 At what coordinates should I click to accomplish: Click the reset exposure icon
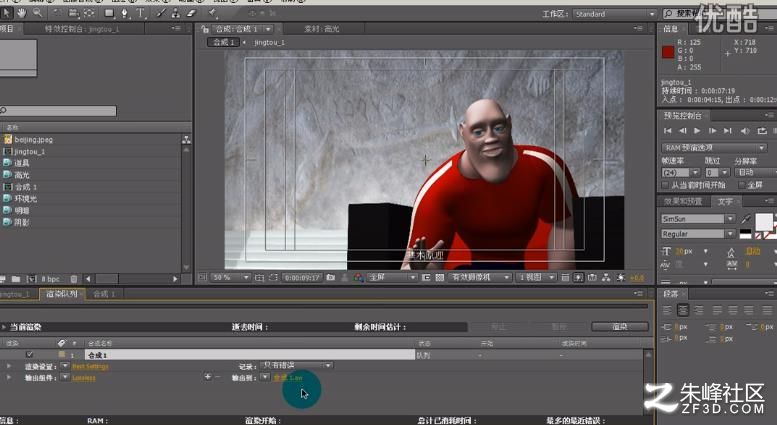[x=620, y=278]
